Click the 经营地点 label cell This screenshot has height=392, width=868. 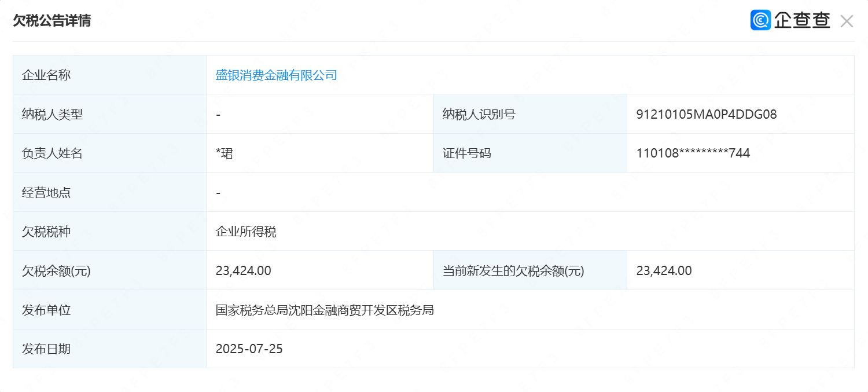coord(110,192)
